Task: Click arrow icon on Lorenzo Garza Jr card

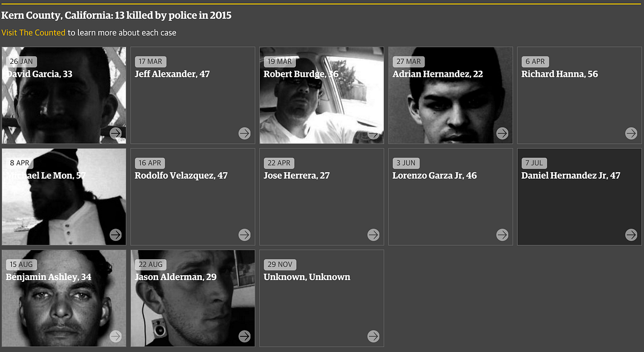Action: 502,234
